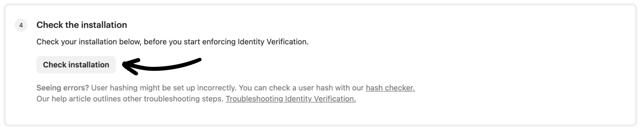Image resolution: width=644 pixels, height=131 pixels.
Task: Click the bold "Seeing errors?" text
Action: tap(63, 88)
